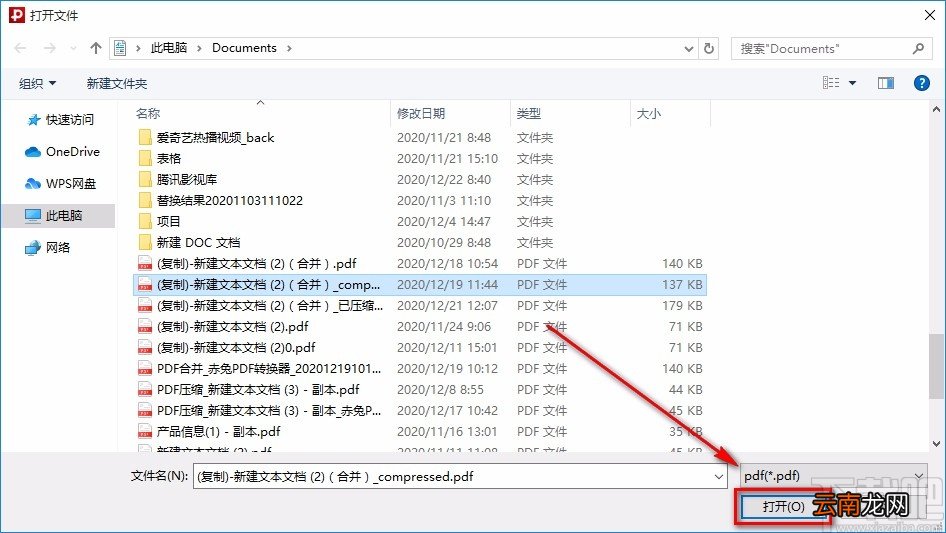
Task: Go back with the left arrow
Action: [20, 48]
